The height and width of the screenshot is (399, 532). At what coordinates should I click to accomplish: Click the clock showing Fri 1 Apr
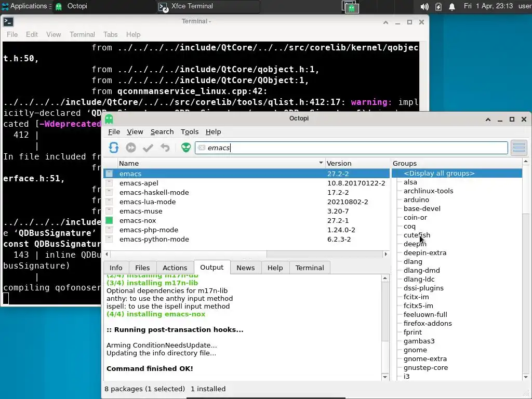tap(488, 6)
